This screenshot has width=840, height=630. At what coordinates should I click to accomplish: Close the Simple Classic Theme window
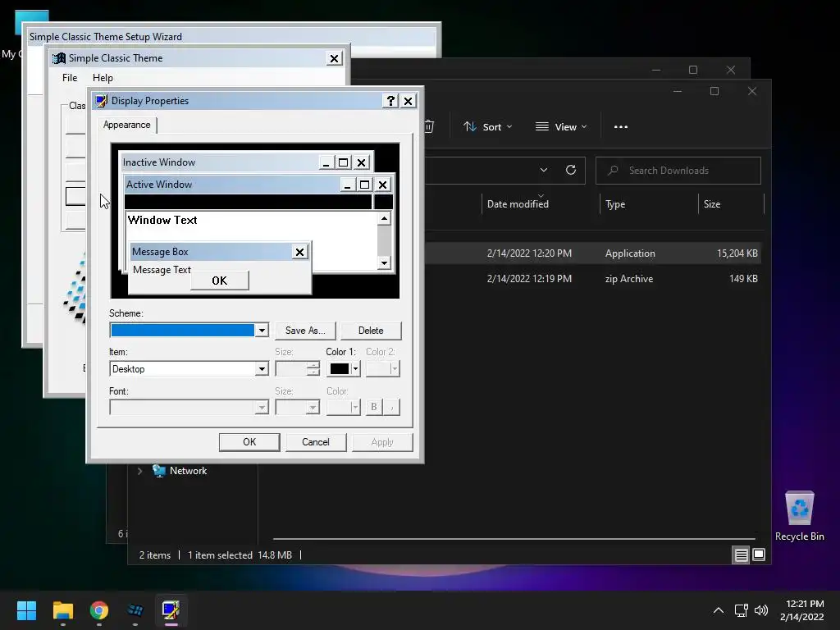(335, 58)
